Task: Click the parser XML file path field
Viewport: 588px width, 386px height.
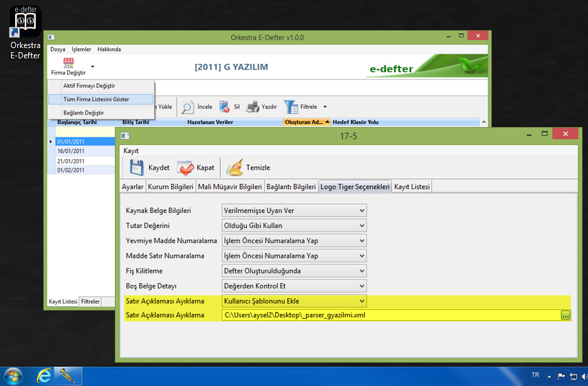Action: [390, 315]
